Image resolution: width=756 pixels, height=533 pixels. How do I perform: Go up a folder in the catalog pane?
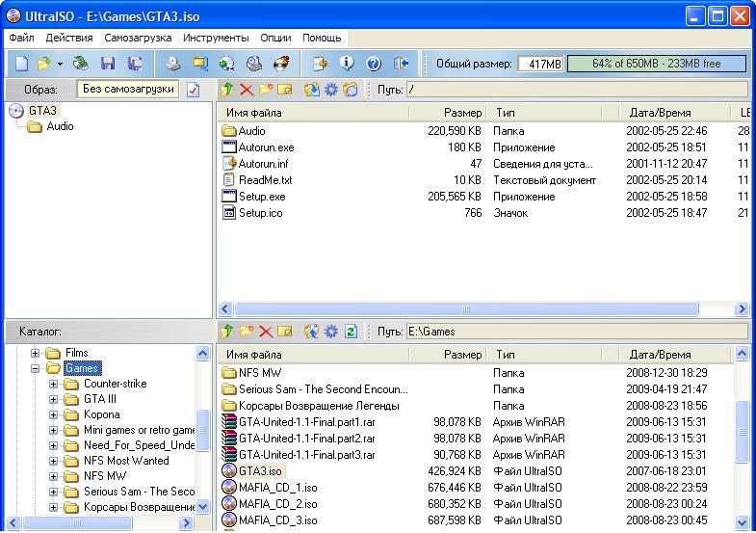[227, 332]
